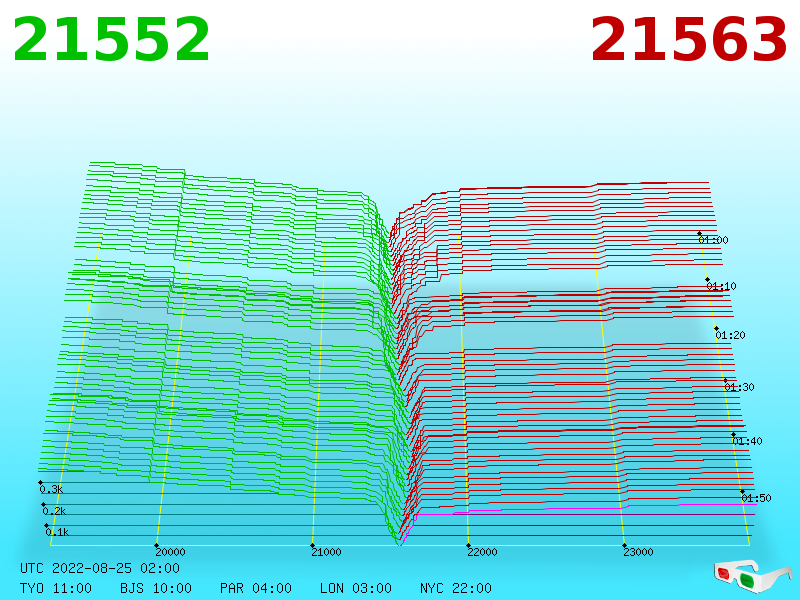Screen dimensions: 800x600
Task: Click the 0.2k volume axis label
Action: click(54, 511)
